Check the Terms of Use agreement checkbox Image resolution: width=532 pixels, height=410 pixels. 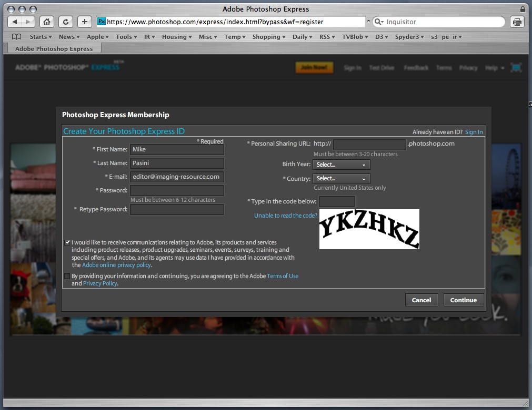tap(67, 276)
